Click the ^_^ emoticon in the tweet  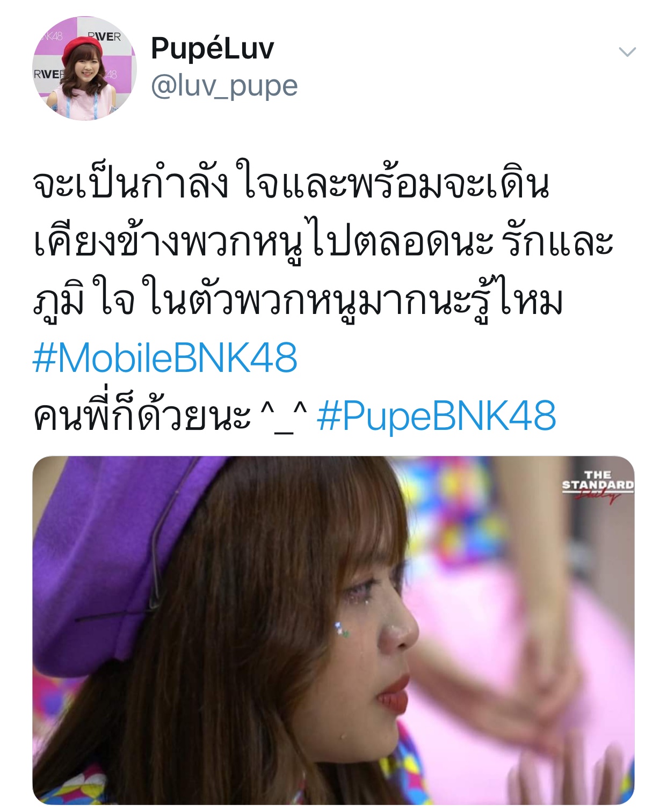click(x=284, y=418)
